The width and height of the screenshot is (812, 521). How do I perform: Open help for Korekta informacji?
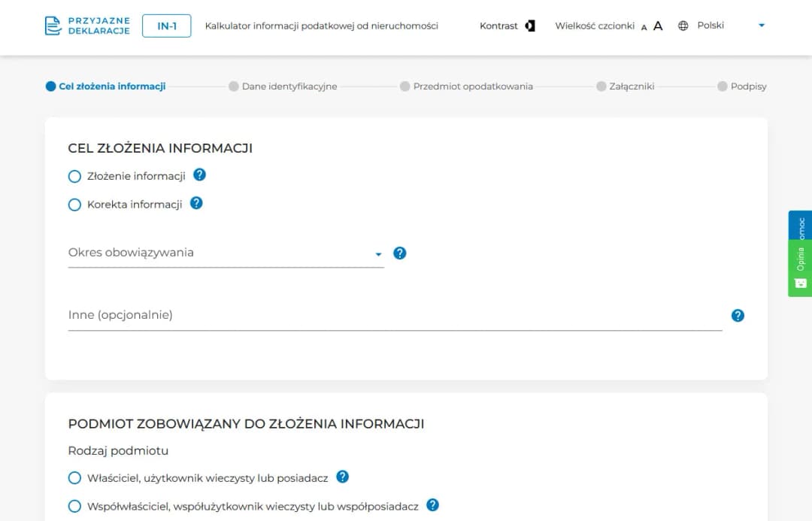pyautogui.click(x=196, y=202)
